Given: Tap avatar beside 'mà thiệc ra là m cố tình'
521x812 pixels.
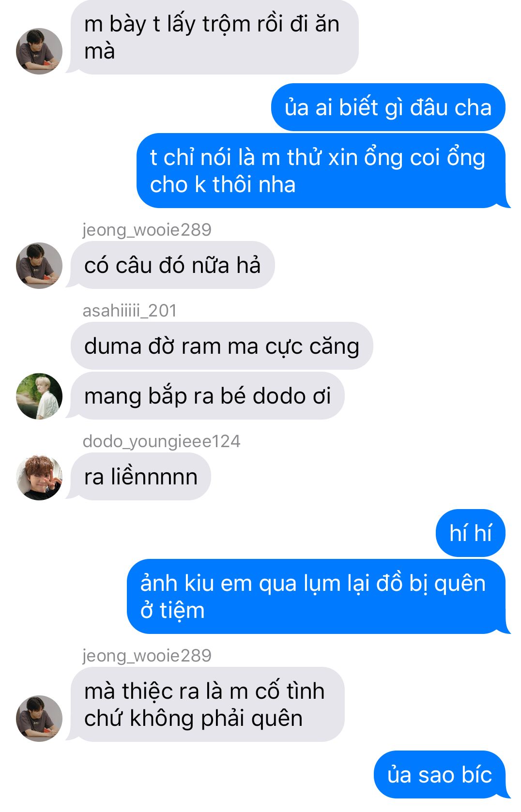Looking at the screenshot, I should pyautogui.click(x=39, y=719).
